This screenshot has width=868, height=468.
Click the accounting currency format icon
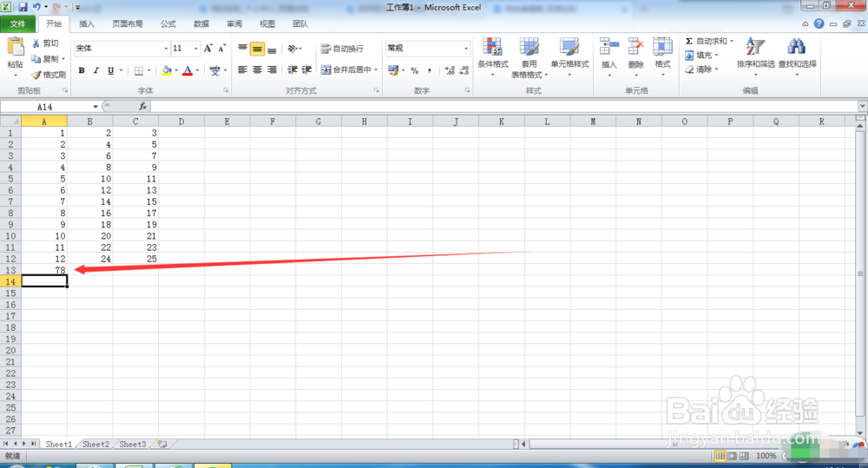click(393, 70)
